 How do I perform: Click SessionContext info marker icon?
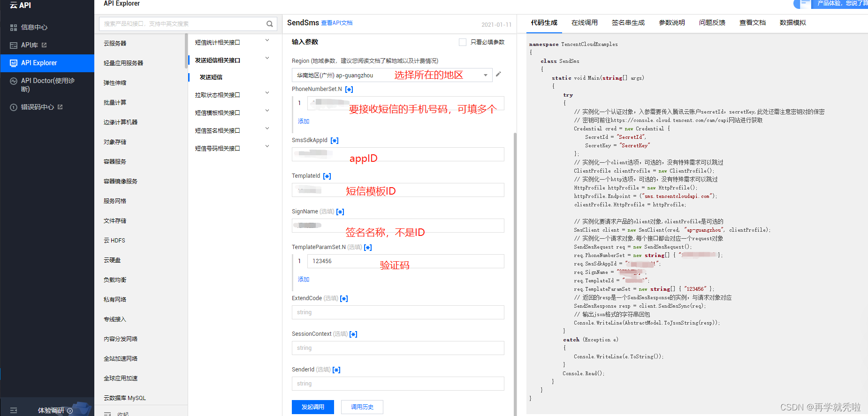(x=353, y=334)
